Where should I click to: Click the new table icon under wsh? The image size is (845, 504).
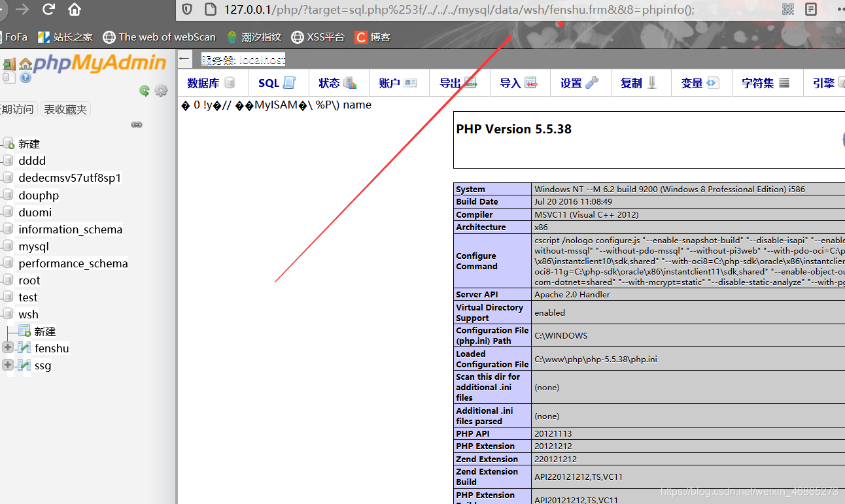(24, 331)
